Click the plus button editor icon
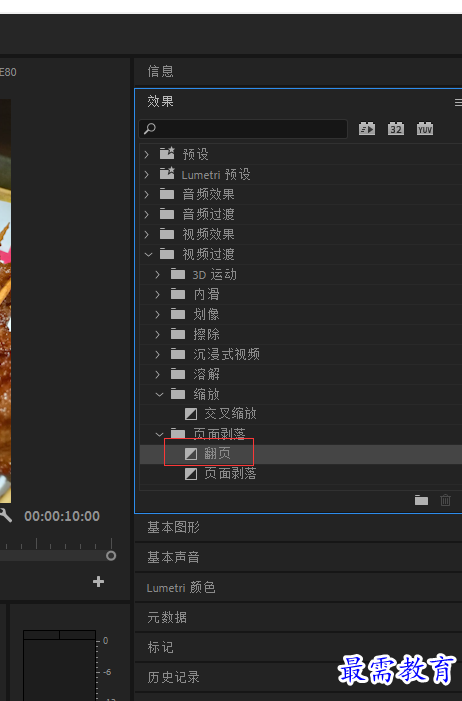 coord(98,581)
